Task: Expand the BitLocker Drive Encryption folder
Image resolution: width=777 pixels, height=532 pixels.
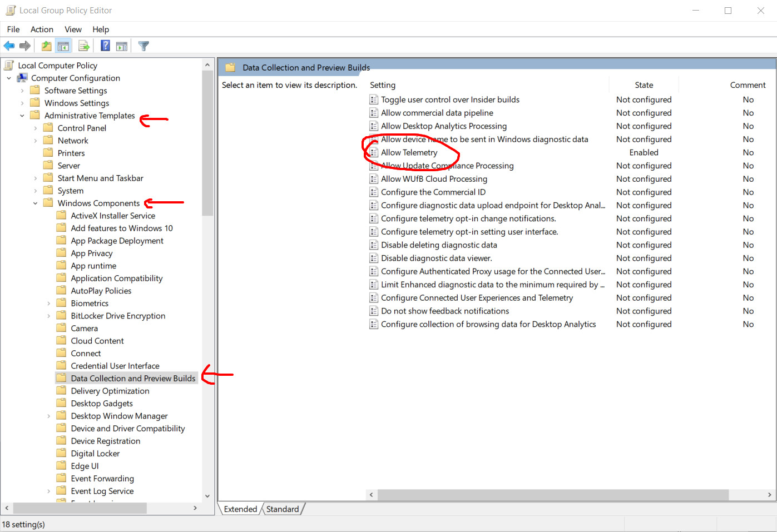Action: (x=49, y=316)
